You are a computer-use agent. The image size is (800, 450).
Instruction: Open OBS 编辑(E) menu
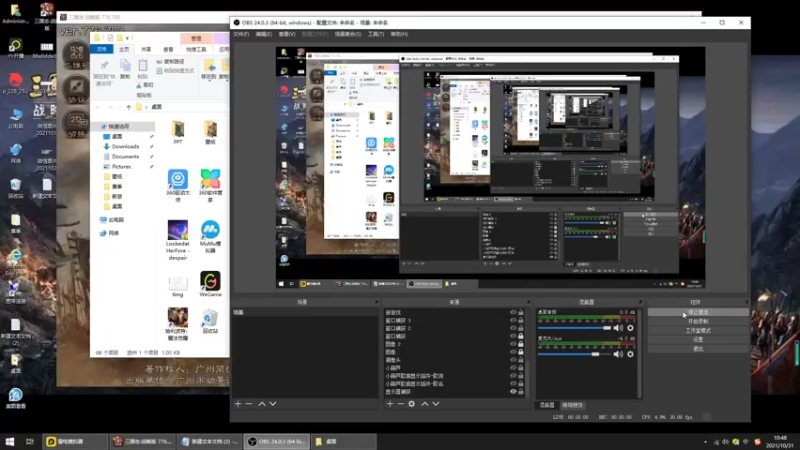pos(264,34)
